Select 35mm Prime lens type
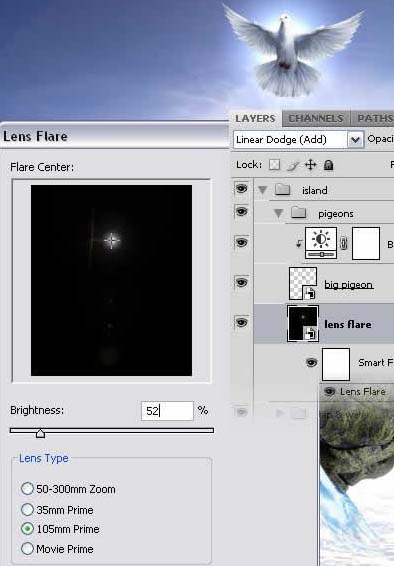 (27, 510)
